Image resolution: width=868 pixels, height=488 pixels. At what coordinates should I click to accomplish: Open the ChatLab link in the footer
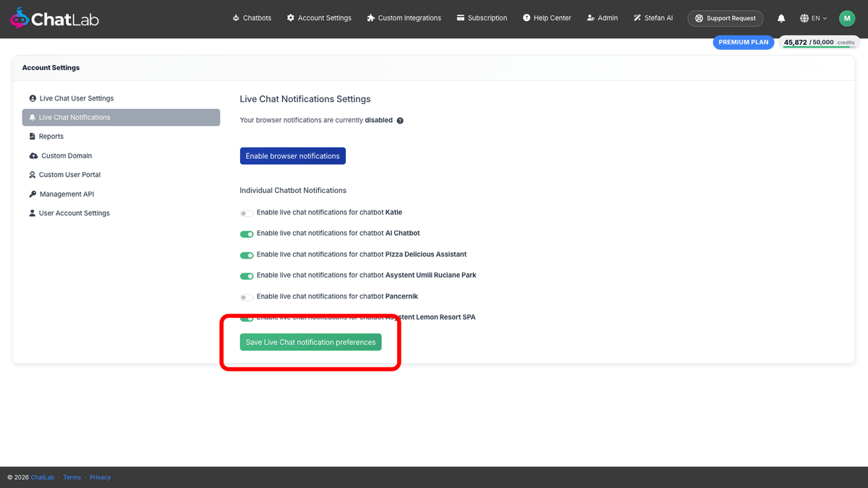43,477
